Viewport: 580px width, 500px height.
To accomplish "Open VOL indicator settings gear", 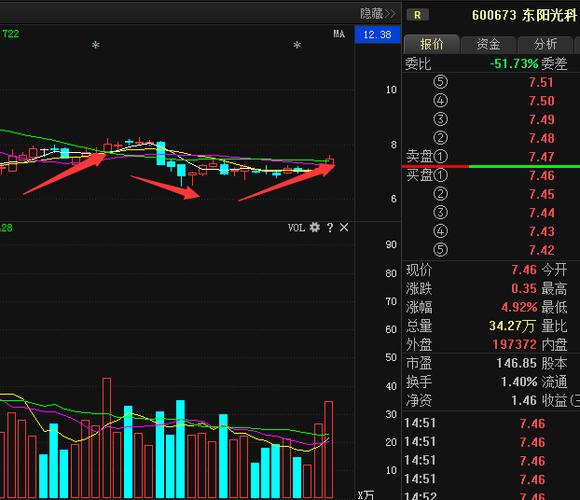I will (x=314, y=227).
